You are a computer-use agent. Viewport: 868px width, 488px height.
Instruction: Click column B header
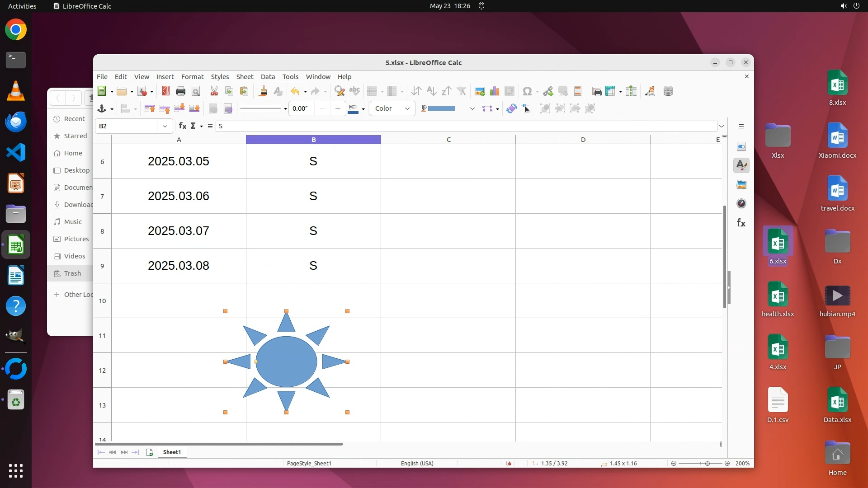313,140
